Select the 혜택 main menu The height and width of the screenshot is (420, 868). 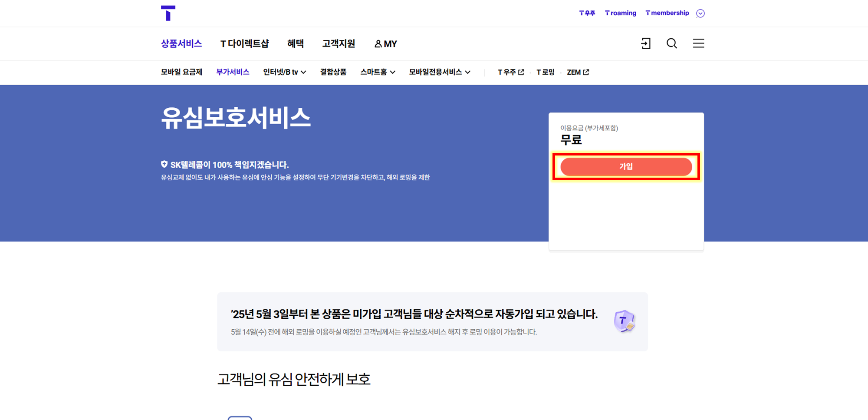click(x=296, y=43)
